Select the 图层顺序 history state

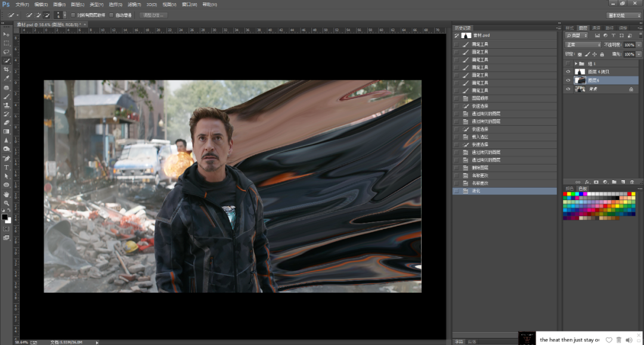pyautogui.click(x=505, y=98)
